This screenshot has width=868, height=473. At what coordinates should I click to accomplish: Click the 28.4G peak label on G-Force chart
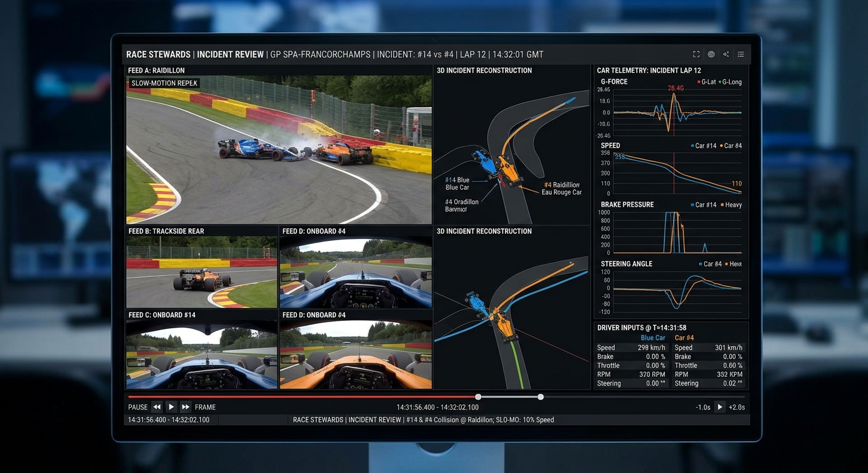(676, 88)
